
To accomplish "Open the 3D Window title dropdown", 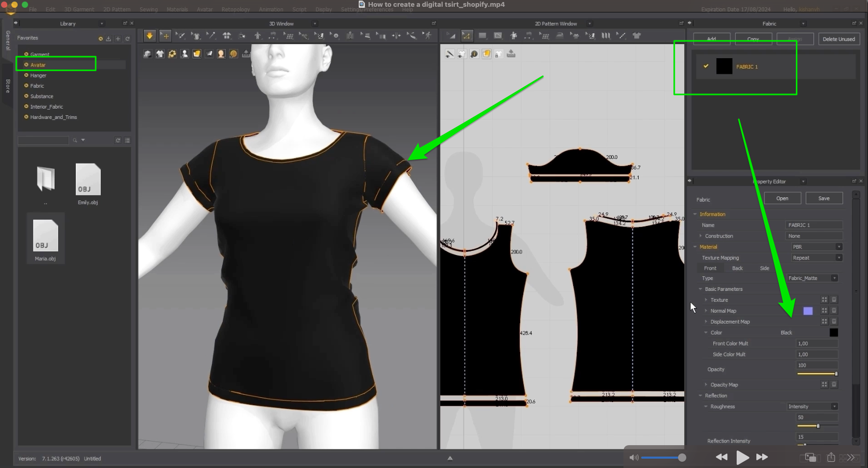I will point(315,23).
